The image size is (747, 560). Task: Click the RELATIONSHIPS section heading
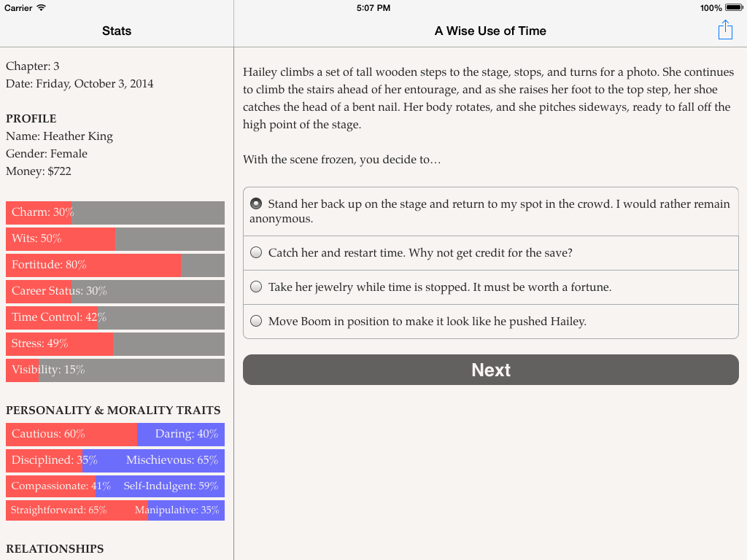click(x=55, y=548)
